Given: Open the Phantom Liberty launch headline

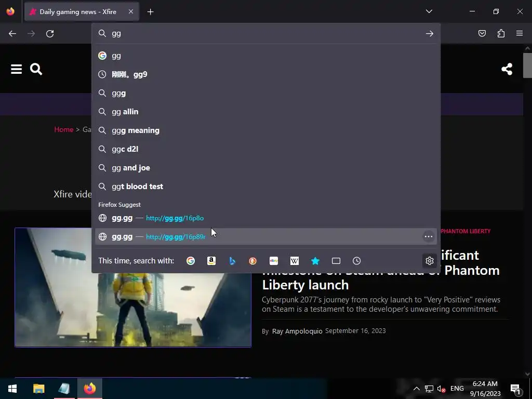Looking at the screenshot, I should point(381,277).
